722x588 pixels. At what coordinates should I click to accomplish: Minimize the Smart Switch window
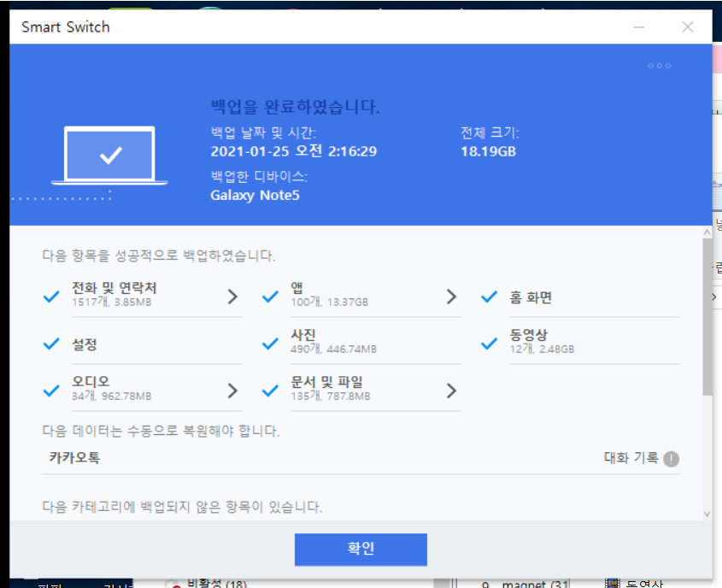pos(638,27)
